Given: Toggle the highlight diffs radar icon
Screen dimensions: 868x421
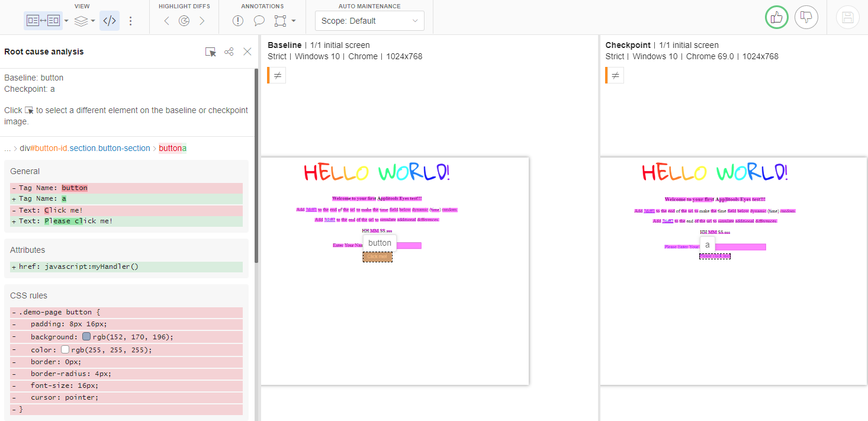Looking at the screenshot, I should 184,21.
